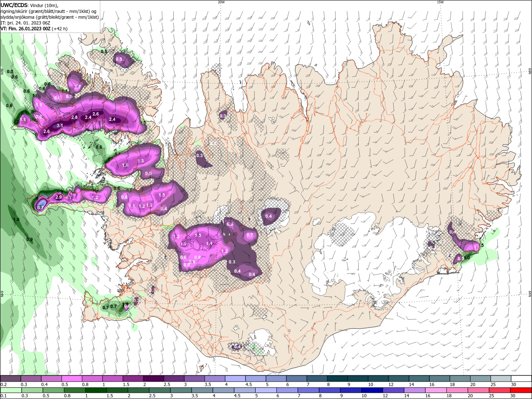Click the pale grey 25–30 swatch in the upper legend
This screenshot has width=532, height=399.
pos(501,379)
